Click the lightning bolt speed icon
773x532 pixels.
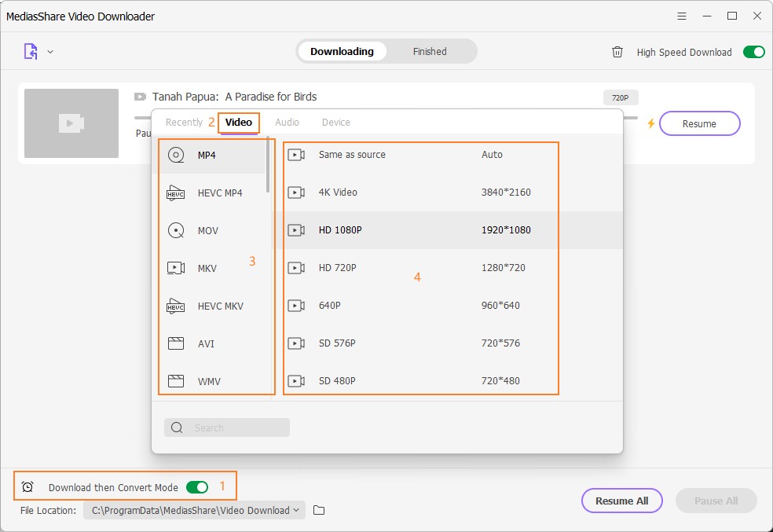click(650, 123)
